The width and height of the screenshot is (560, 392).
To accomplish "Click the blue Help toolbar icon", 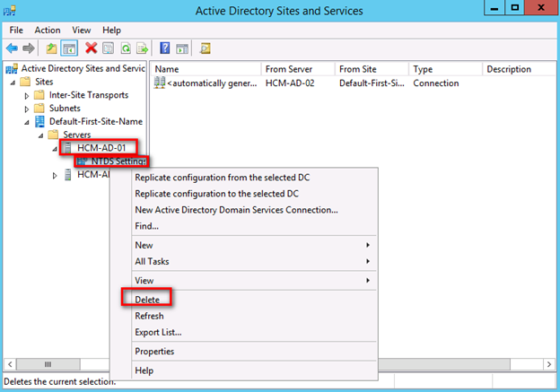I will point(165,48).
